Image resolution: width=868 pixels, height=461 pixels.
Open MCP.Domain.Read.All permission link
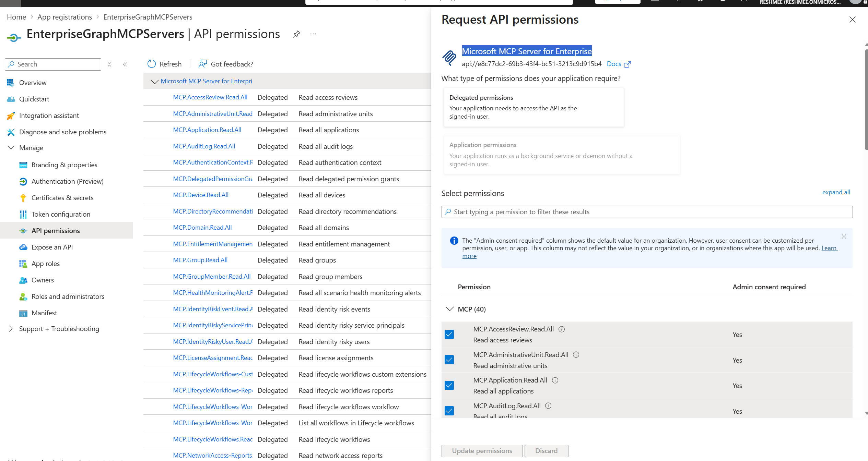click(x=202, y=228)
